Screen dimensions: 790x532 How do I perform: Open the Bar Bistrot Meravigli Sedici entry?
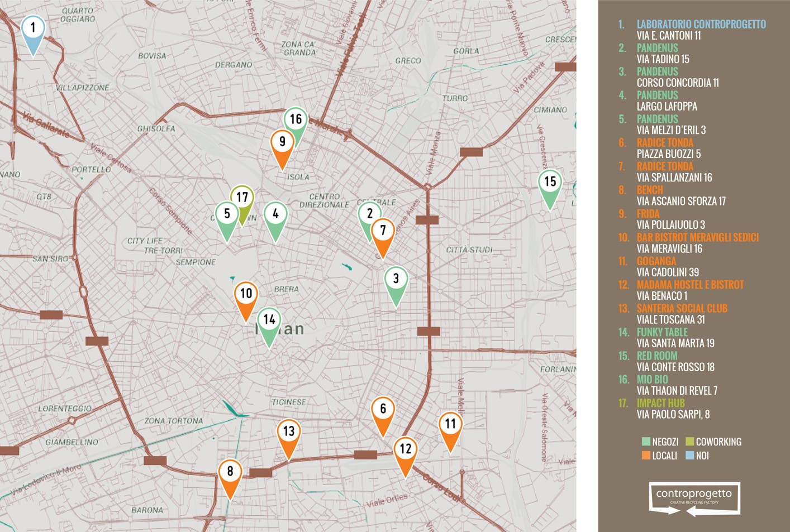[698, 237]
